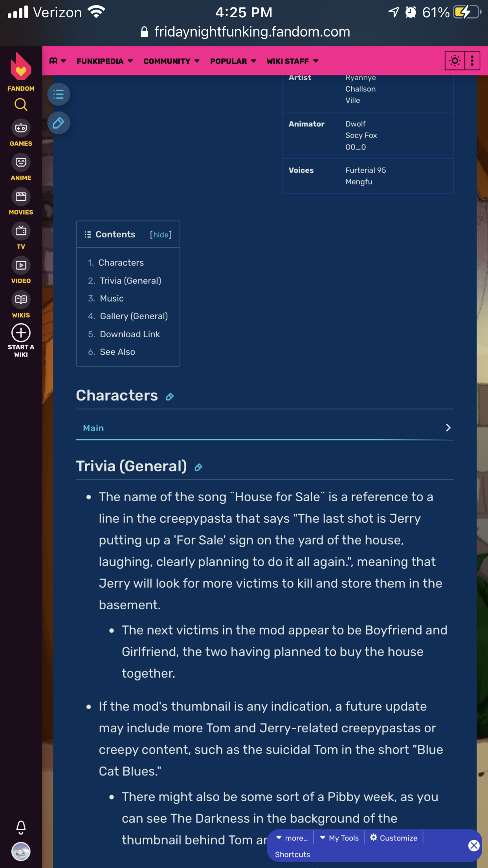Open the Customize gear option

click(394, 838)
